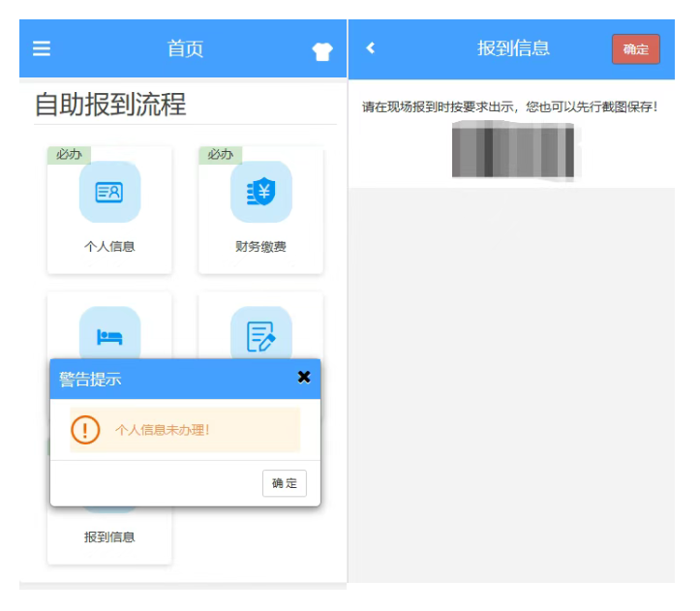This screenshot has height=611, width=700.
Task: Go back using the left arrow
Action: [x=370, y=48]
